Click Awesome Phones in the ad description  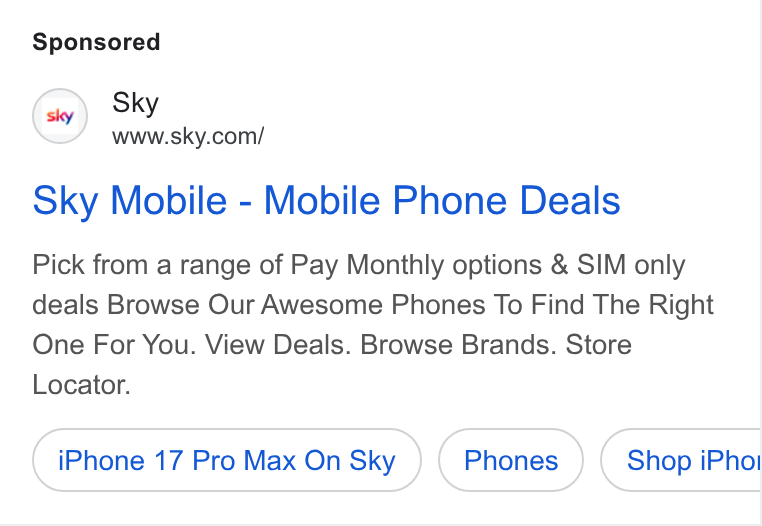[373, 305]
